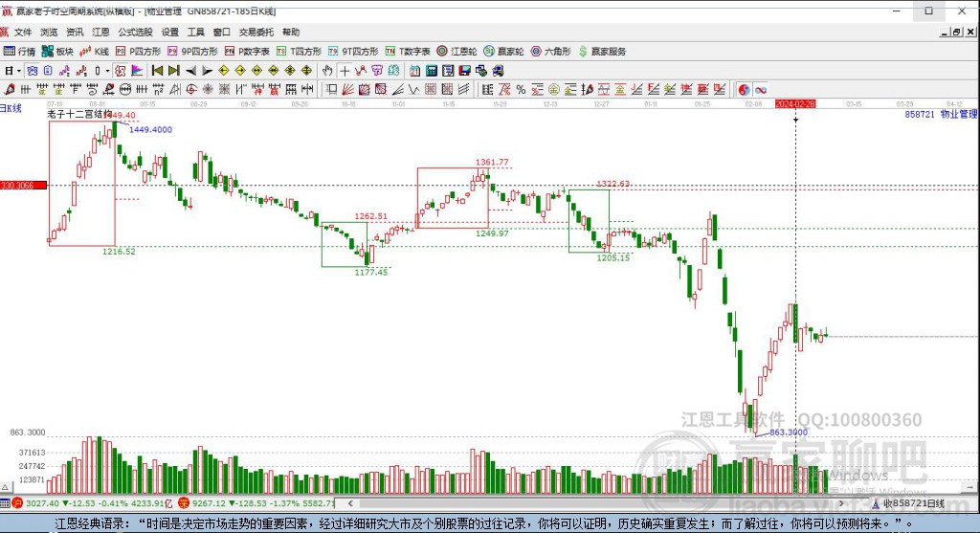Click the 老子十二宫结构 indicator label
This screenshot has width=980, height=533.
tap(79, 114)
